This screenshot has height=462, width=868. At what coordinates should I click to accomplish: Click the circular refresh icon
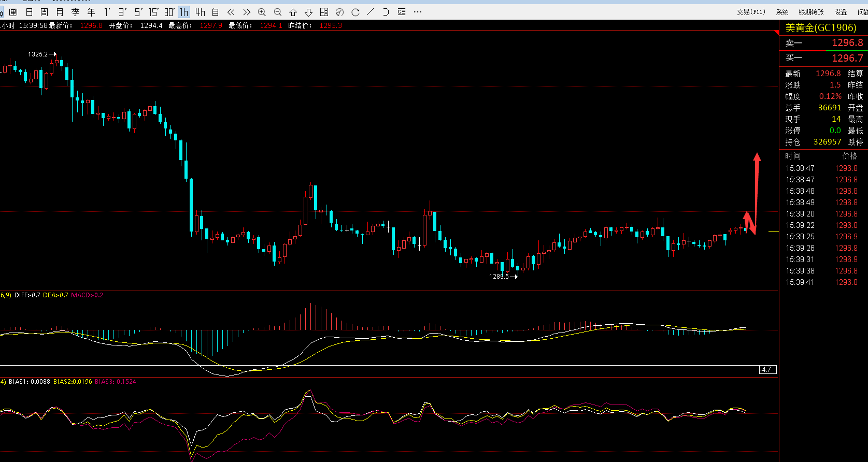pos(355,12)
